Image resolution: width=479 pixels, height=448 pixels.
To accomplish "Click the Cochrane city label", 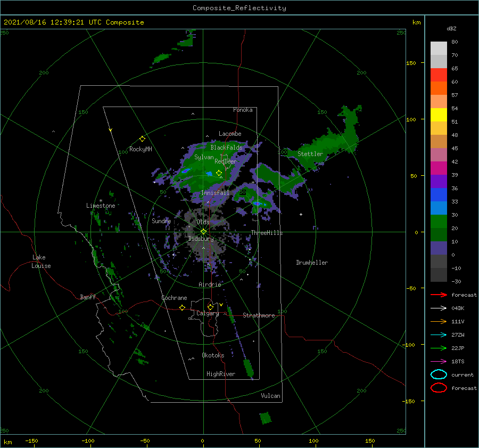I will [x=174, y=298].
